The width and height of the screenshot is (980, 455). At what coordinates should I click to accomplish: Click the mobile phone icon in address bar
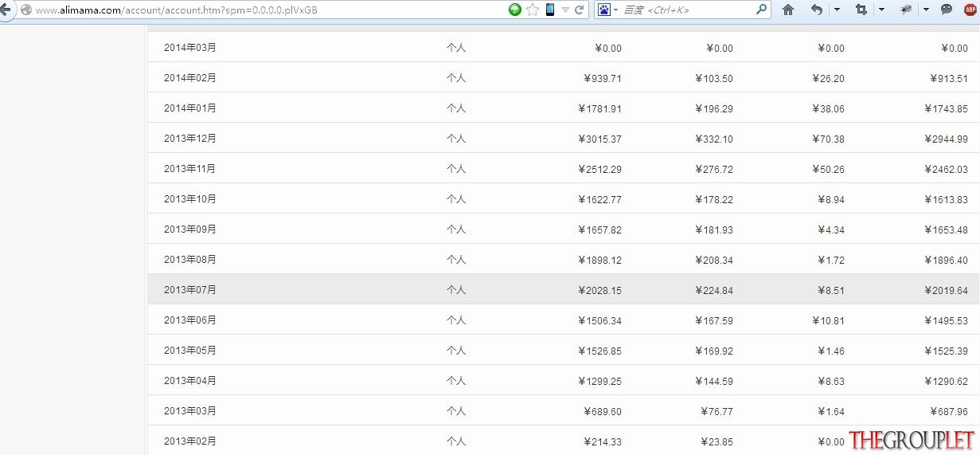[550, 10]
